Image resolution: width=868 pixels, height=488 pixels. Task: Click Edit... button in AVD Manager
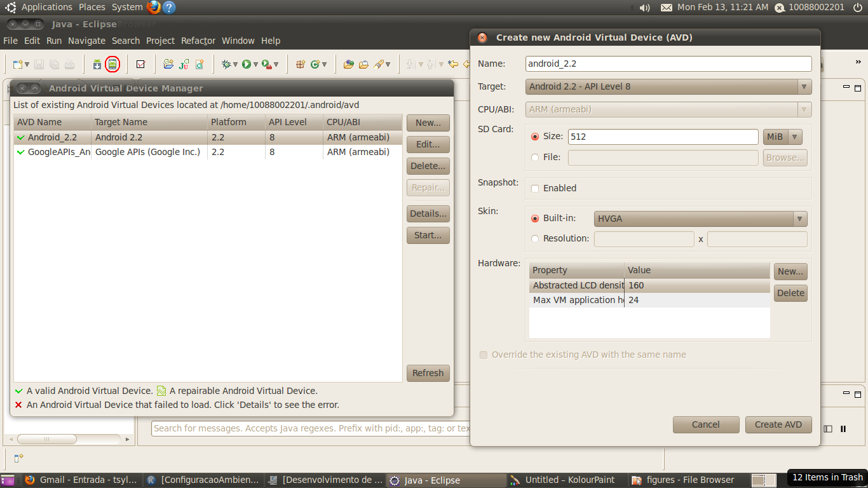428,144
